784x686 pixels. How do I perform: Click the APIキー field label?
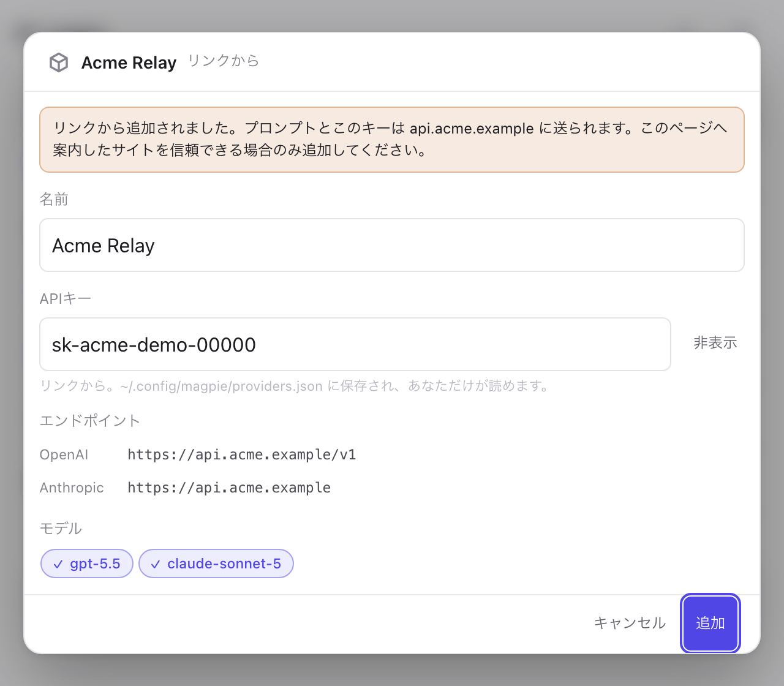click(66, 298)
